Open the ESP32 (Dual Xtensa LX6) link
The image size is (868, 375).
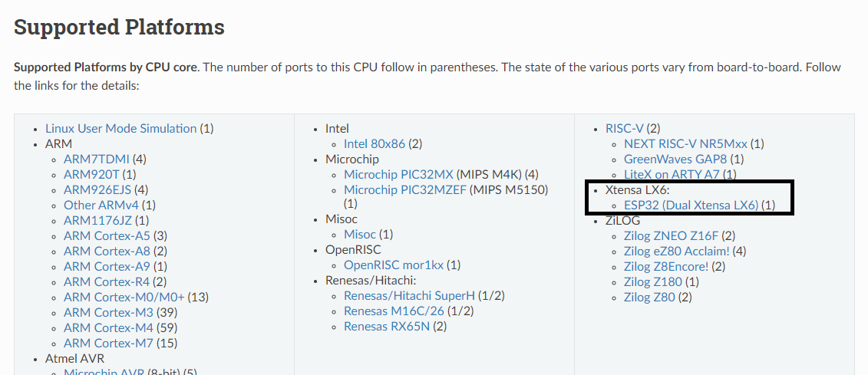[691, 206]
